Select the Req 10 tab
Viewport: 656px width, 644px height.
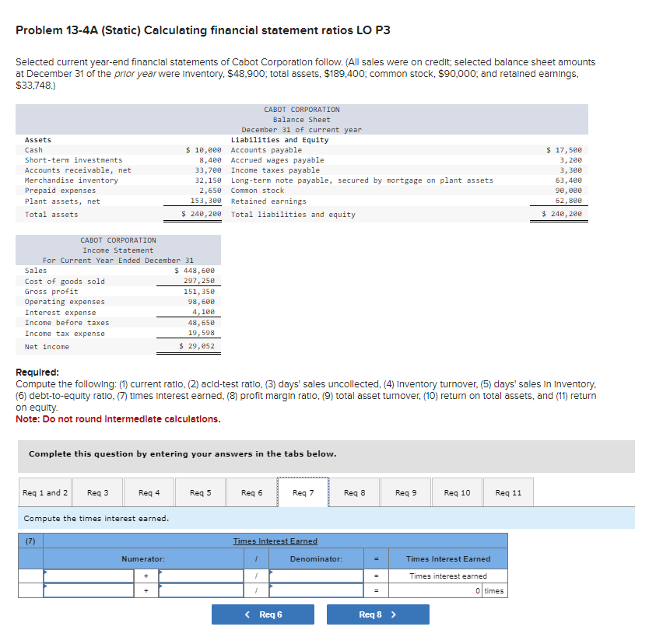click(x=457, y=492)
